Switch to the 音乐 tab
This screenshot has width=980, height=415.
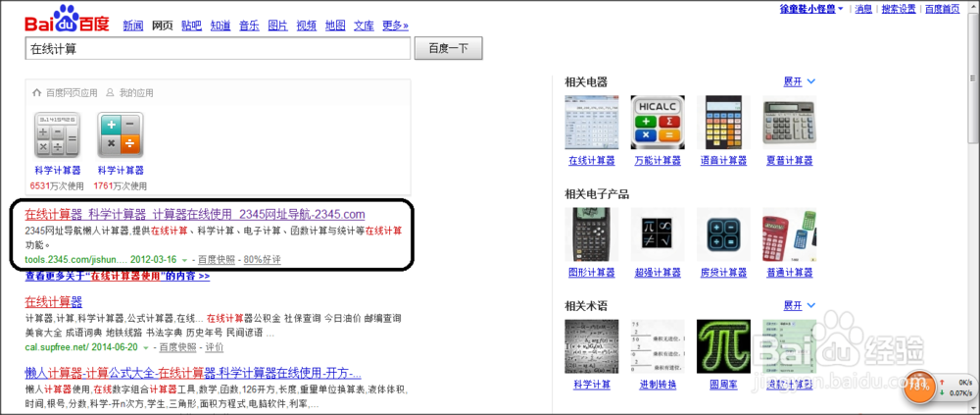[x=249, y=26]
